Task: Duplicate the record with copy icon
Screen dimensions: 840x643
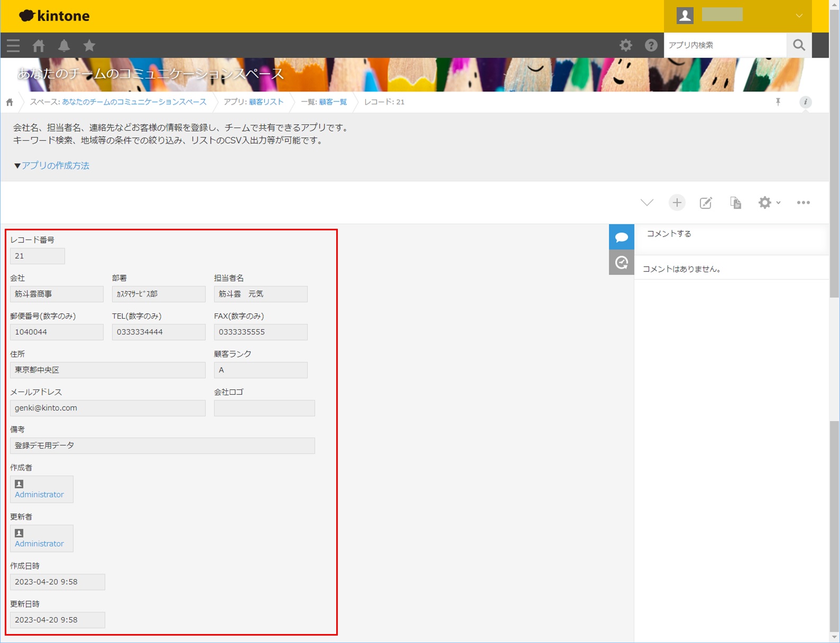Action: 735,203
